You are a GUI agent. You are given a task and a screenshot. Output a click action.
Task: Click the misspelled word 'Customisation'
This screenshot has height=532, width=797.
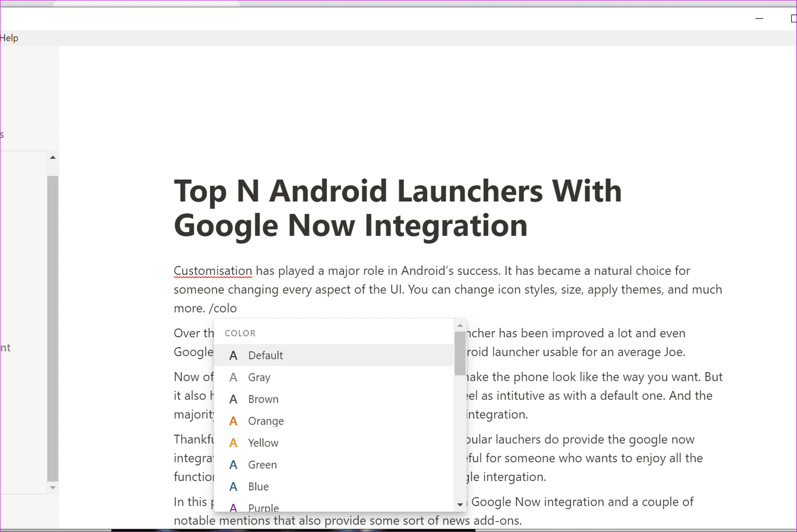(x=213, y=271)
